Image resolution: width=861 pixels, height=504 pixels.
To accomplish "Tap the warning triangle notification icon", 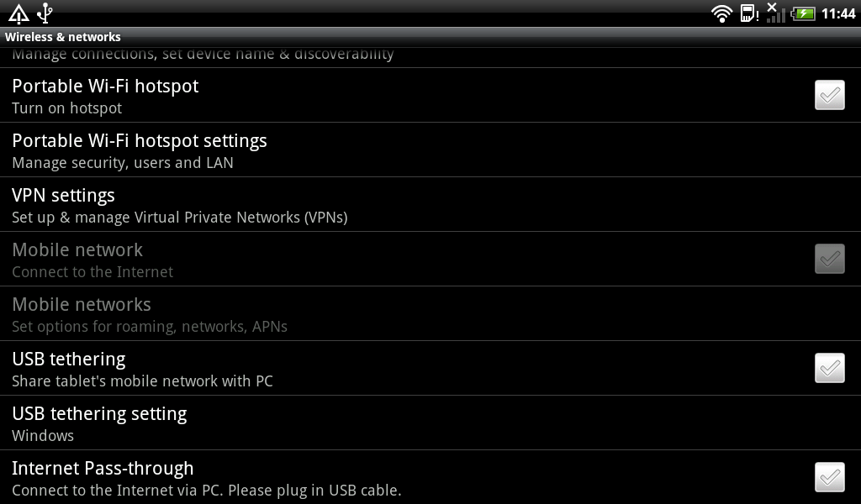I will (18, 13).
